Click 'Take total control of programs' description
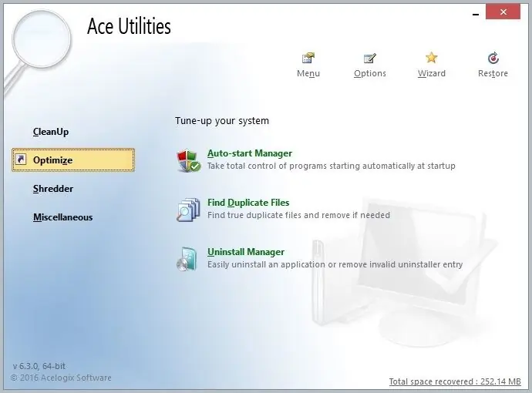532x393 pixels. 331,166
